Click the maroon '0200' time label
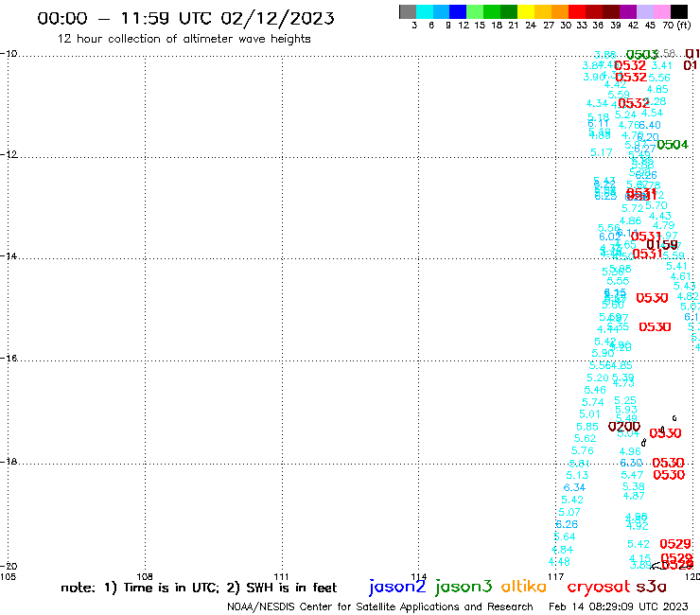This screenshot has height=615, width=700. click(624, 427)
